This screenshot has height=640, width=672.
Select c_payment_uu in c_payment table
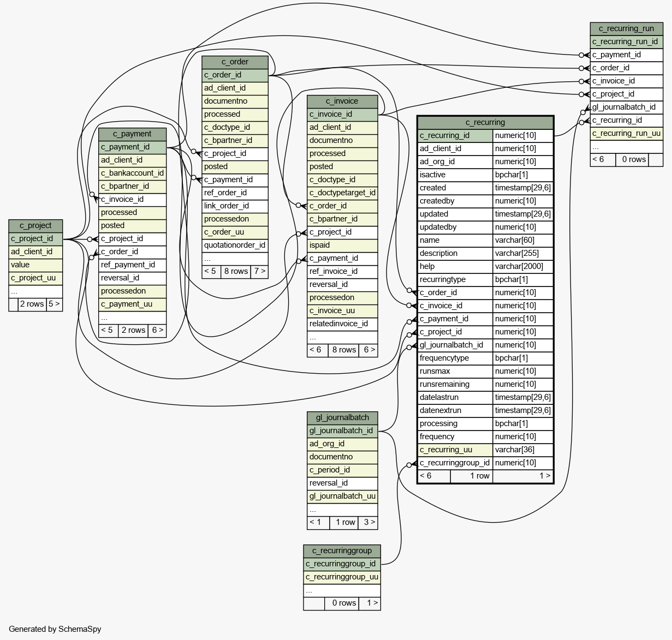132,304
